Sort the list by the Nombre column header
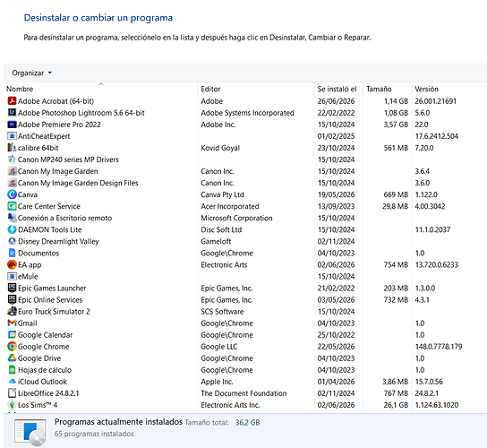 point(20,89)
